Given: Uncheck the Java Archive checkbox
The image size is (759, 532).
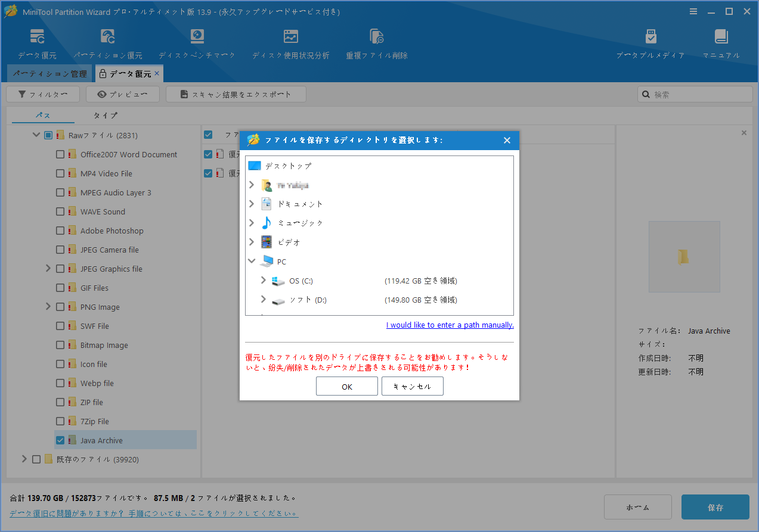Looking at the screenshot, I should [x=60, y=440].
